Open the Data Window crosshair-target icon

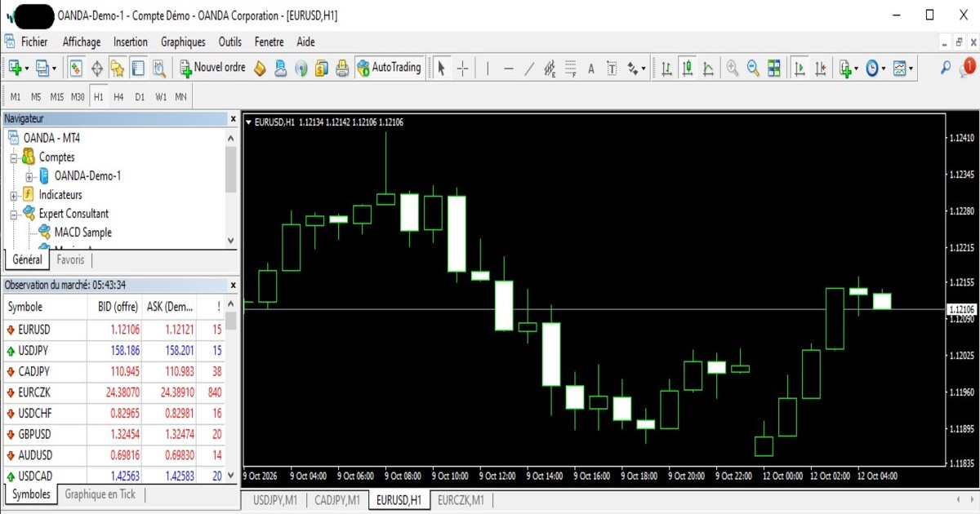click(97, 69)
